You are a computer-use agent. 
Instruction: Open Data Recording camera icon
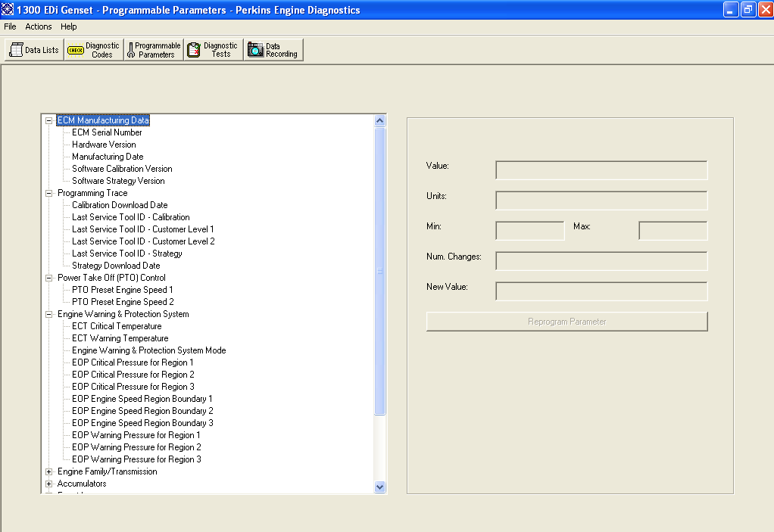[255, 50]
